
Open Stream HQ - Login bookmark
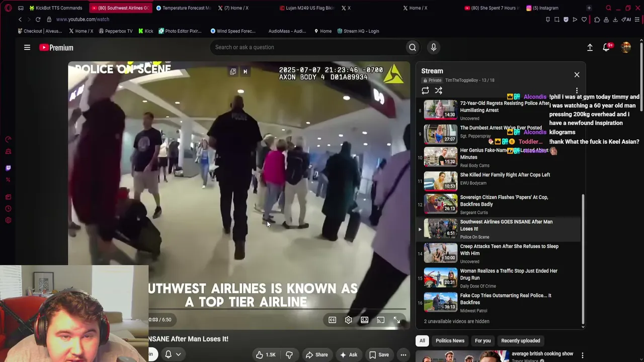coord(358,31)
